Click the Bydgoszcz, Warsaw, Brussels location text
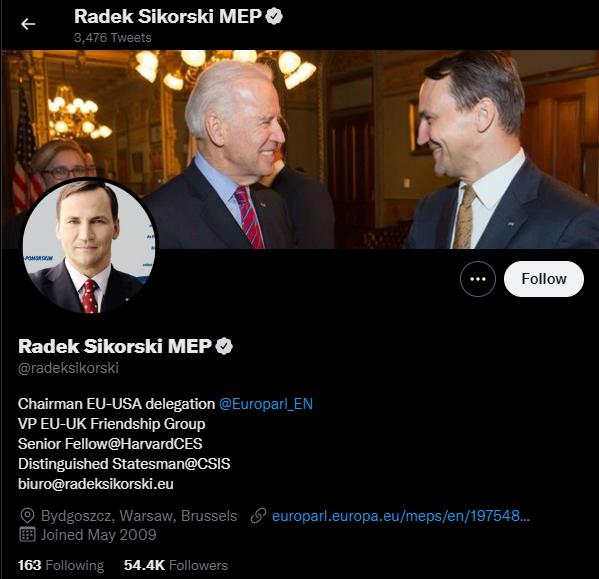 139,516
